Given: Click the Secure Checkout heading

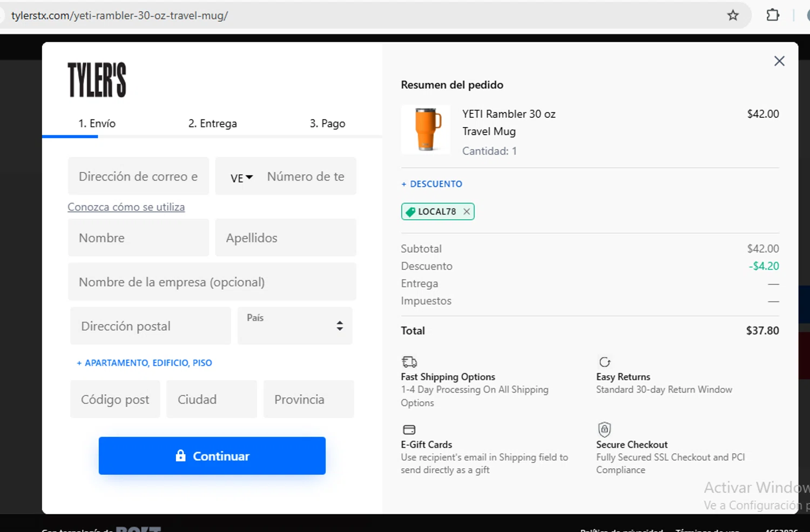Looking at the screenshot, I should tap(632, 445).
